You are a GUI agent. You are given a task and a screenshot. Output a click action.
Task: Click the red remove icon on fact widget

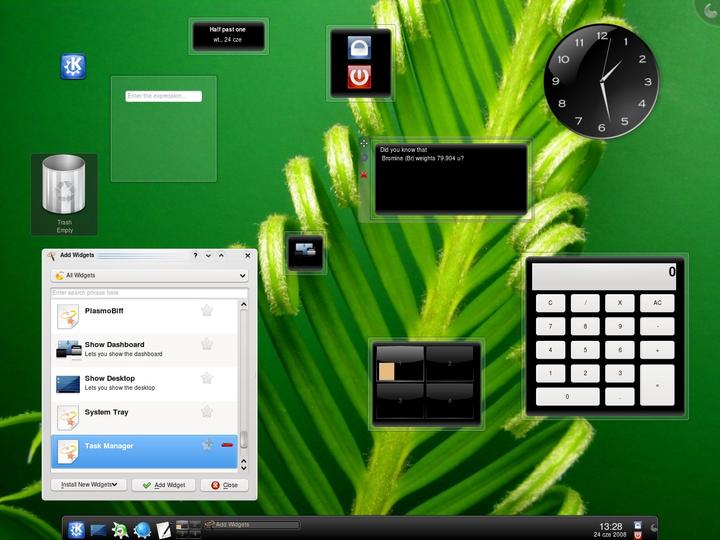364,175
